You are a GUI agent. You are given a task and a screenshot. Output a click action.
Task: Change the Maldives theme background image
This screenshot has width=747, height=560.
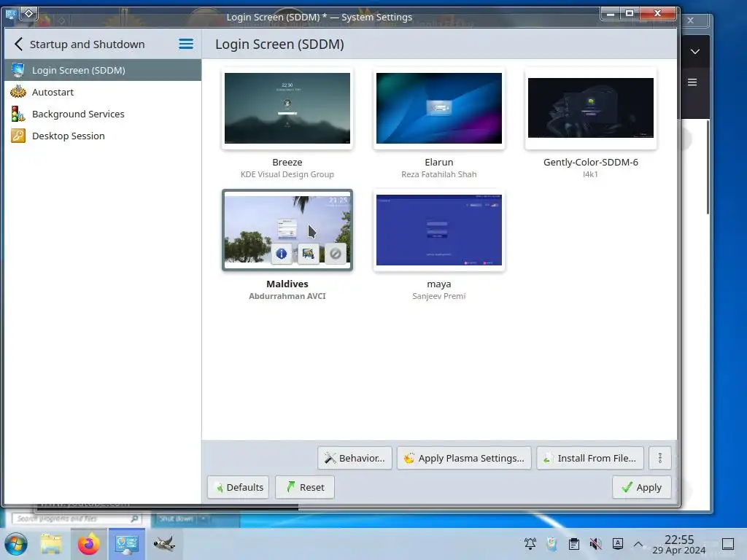(x=309, y=253)
